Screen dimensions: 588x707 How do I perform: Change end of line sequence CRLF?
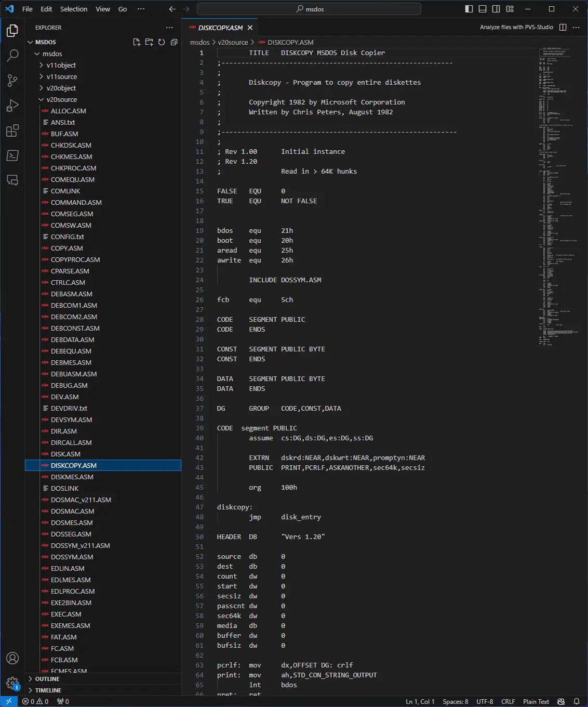[508, 701]
